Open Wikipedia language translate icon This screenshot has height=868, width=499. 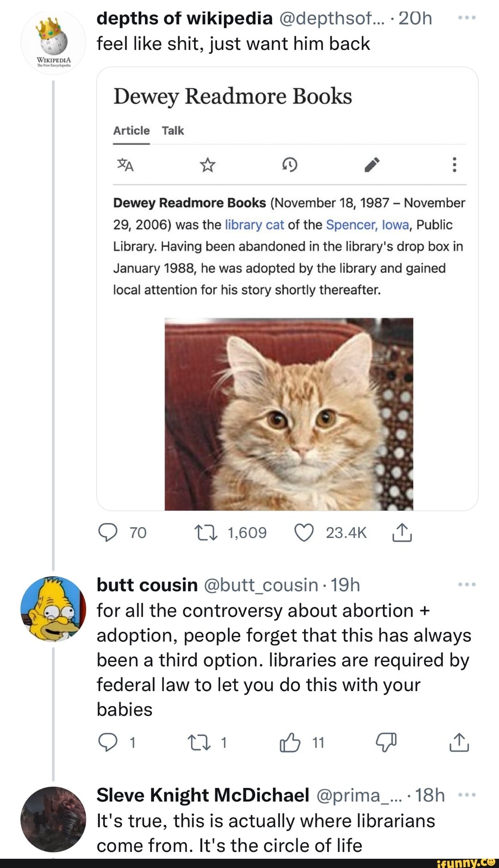click(125, 165)
